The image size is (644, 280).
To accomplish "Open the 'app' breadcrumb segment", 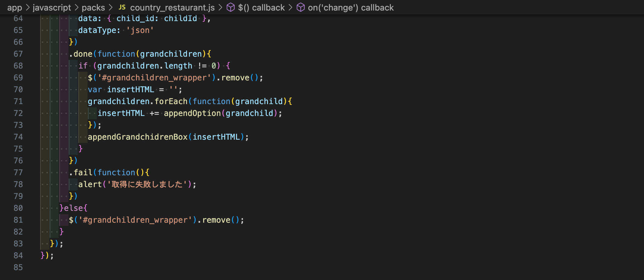I will tap(14, 8).
